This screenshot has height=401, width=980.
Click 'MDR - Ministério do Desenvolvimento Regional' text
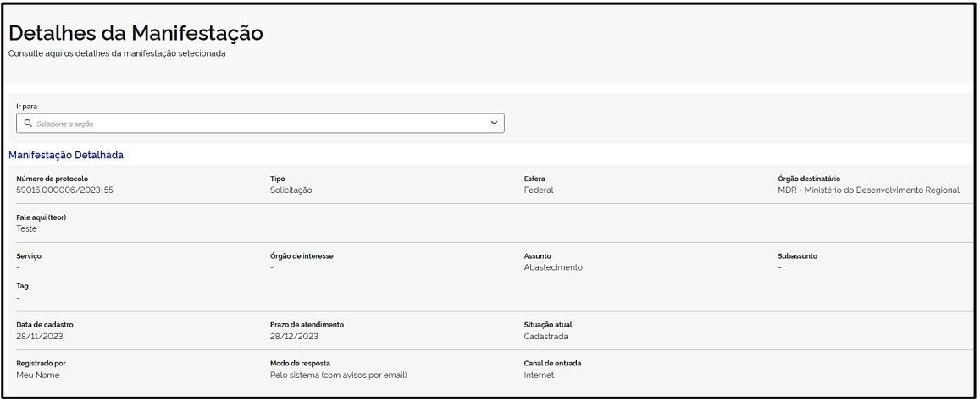(868, 190)
